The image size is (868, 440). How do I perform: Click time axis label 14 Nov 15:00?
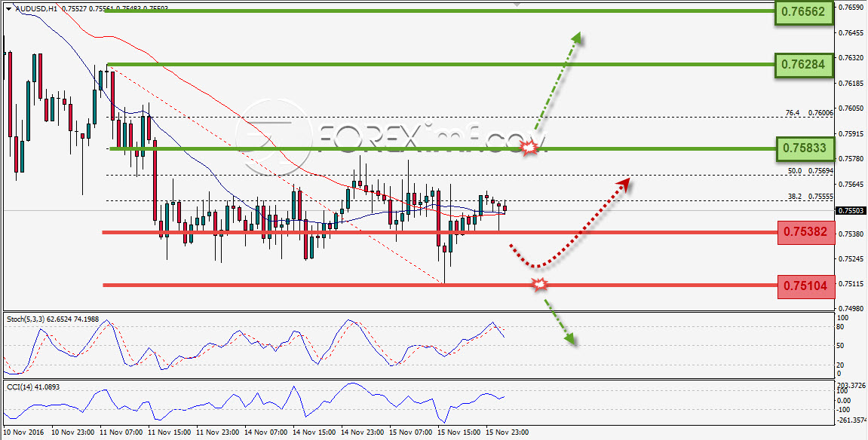pos(314,432)
